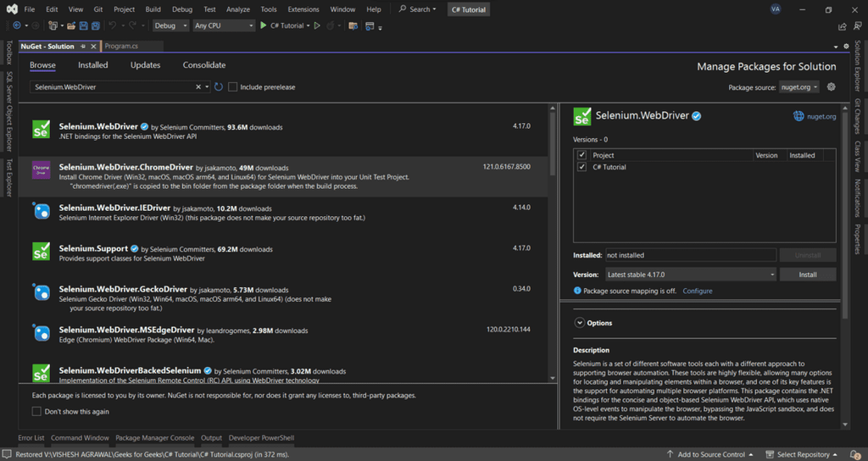The width and height of the screenshot is (868, 461).
Task: Click the redo arrow icon
Action: [x=132, y=25]
